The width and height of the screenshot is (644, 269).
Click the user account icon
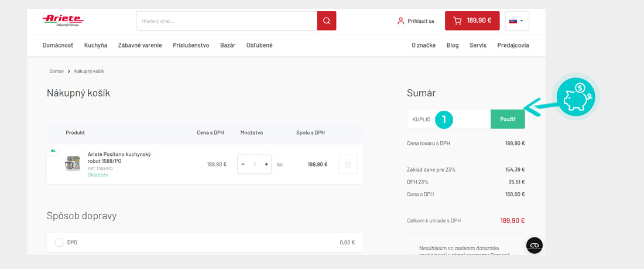[x=400, y=21]
